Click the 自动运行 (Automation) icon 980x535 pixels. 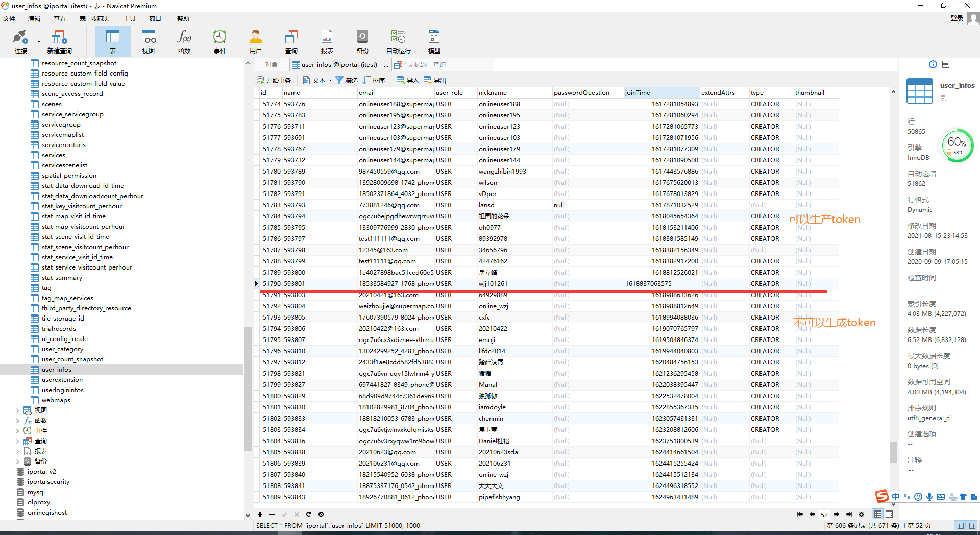[x=398, y=41]
